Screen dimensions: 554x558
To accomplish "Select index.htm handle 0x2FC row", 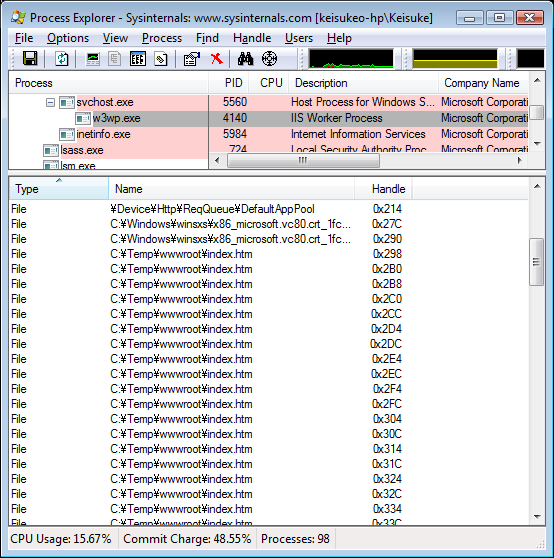I will click(269, 404).
